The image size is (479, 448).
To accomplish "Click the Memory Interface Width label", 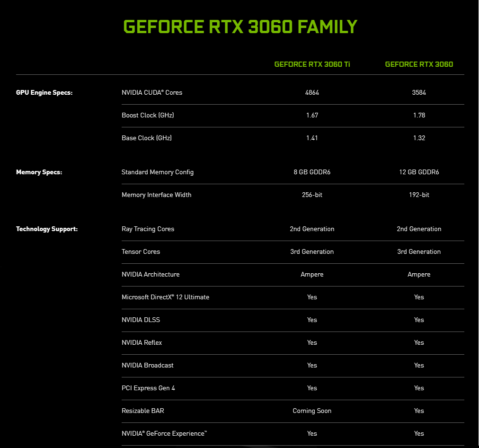I will tap(156, 195).
